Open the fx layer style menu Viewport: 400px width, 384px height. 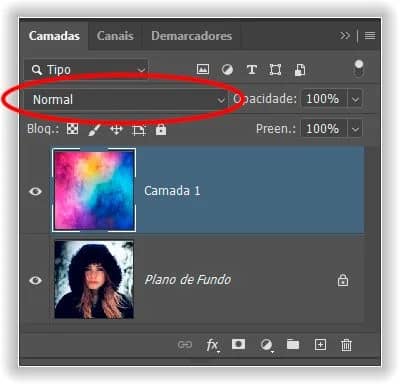[x=212, y=345]
